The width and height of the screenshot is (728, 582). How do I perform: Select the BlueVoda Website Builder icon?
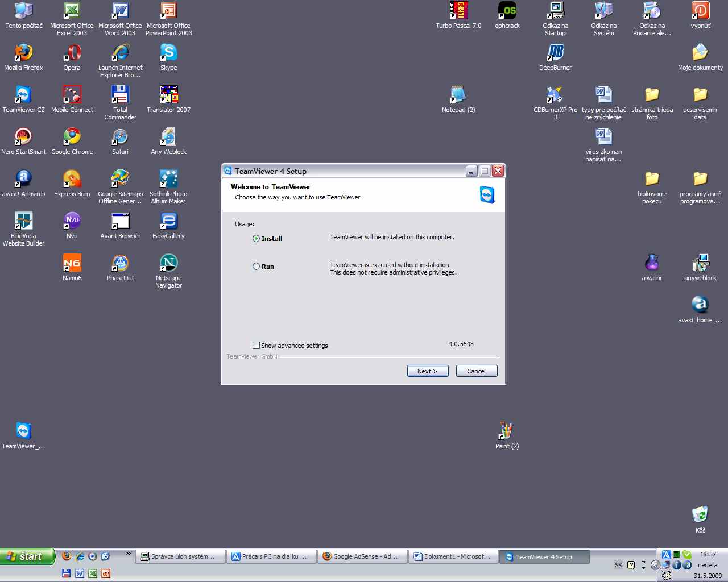[23, 229]
